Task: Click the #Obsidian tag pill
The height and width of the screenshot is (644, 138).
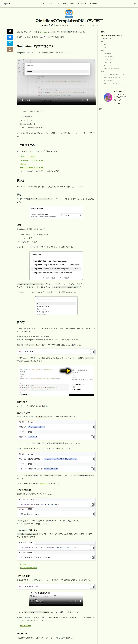Action: coord(60,25)
